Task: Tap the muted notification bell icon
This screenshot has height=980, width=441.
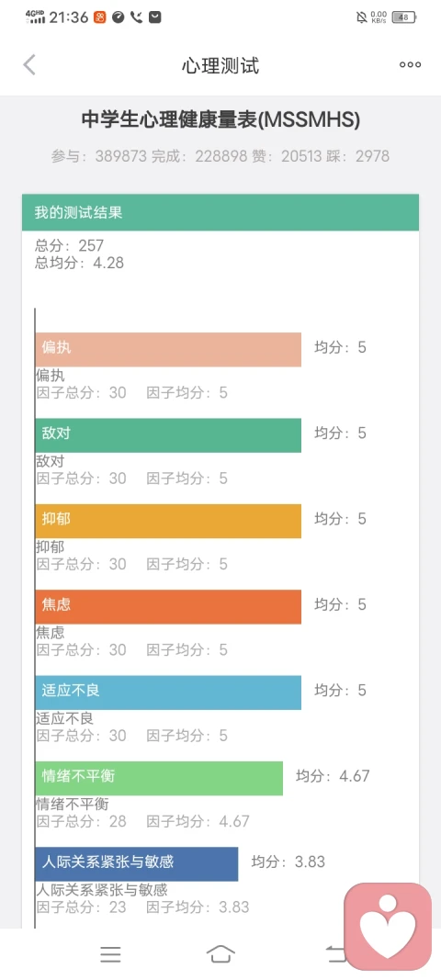Action: 362,17
